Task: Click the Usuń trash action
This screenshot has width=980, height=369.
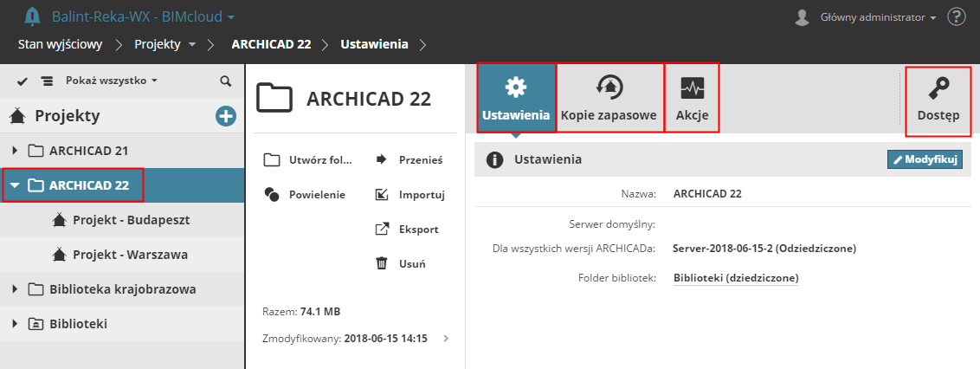Action: point(400,264)
